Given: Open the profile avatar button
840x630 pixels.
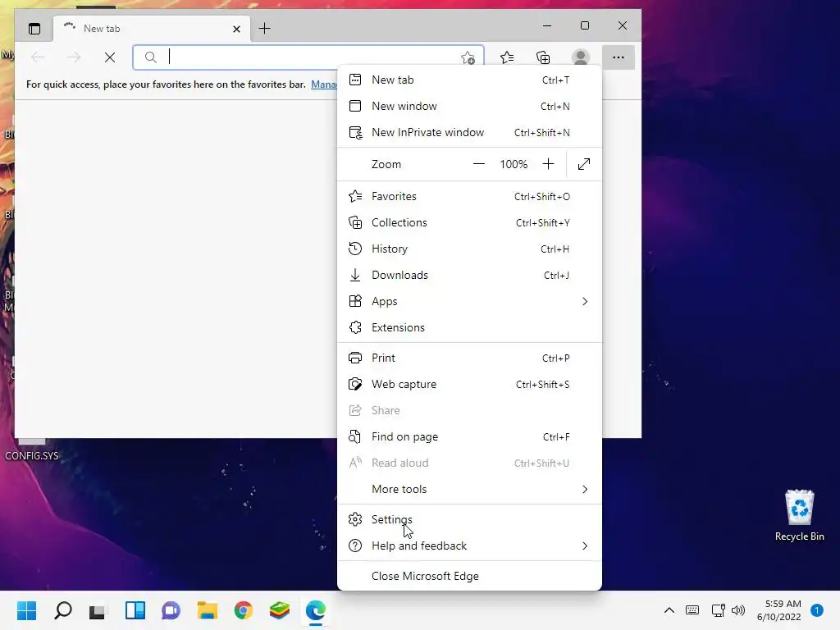Looking at the screenshot, I should click(x=581, y=57).
